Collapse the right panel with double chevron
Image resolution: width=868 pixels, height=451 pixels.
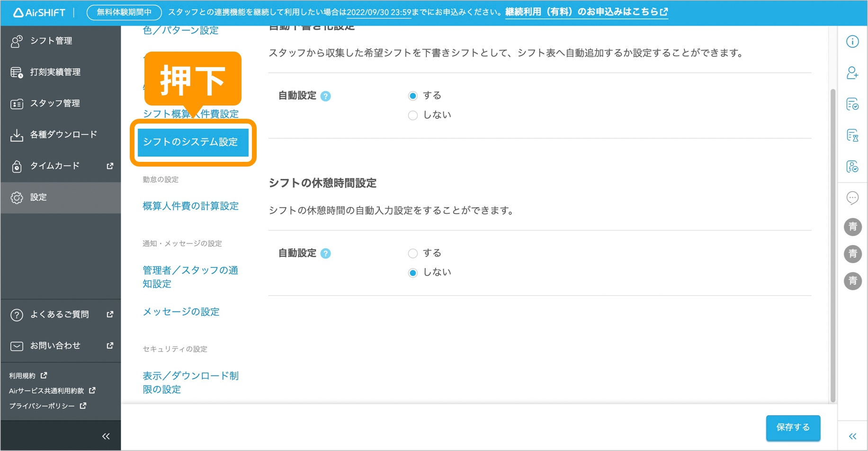pyautogui.click(x=852, y=436)
